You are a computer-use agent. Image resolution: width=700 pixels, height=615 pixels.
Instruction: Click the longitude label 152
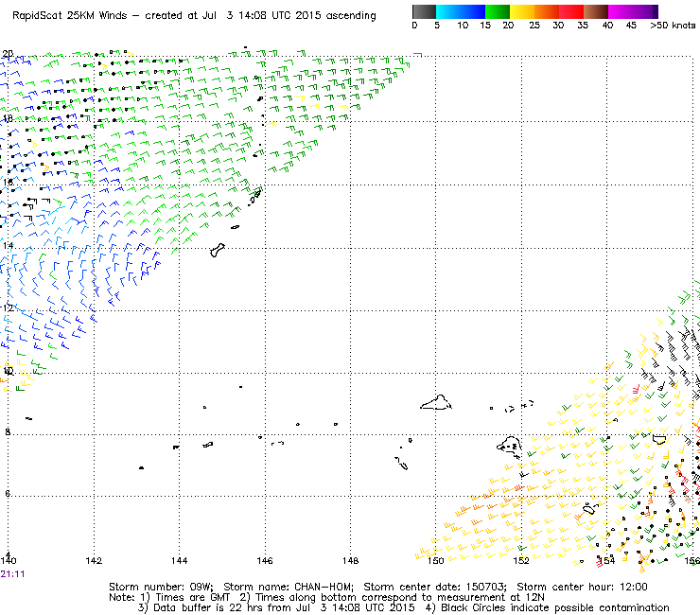(x=521, y=560)
